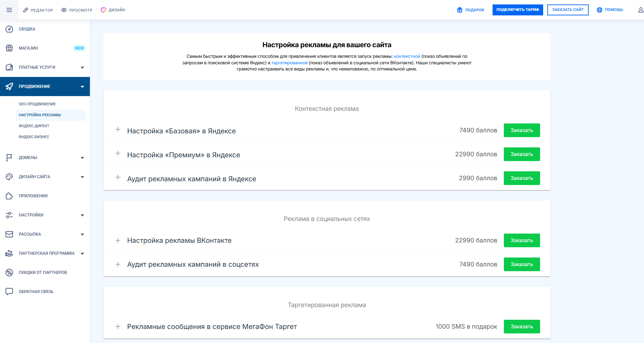Viewport: 644px width, 343px height.
Task: Order Аудит рекламных кампаний в соцсетях
Action: tap(522, 264)
